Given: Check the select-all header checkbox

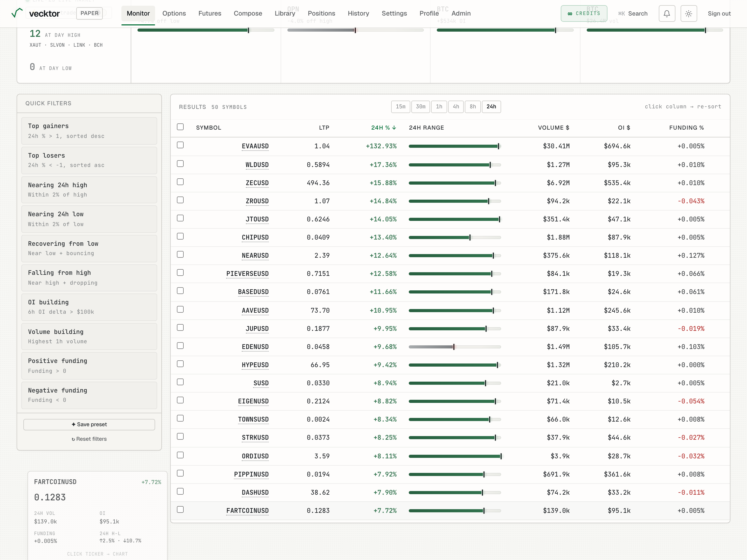Looking at the screenshot, I should click(180, 127).
